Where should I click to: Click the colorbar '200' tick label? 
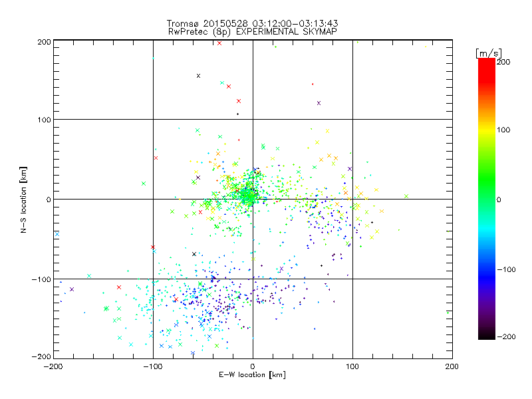click(x=503, y=62)
